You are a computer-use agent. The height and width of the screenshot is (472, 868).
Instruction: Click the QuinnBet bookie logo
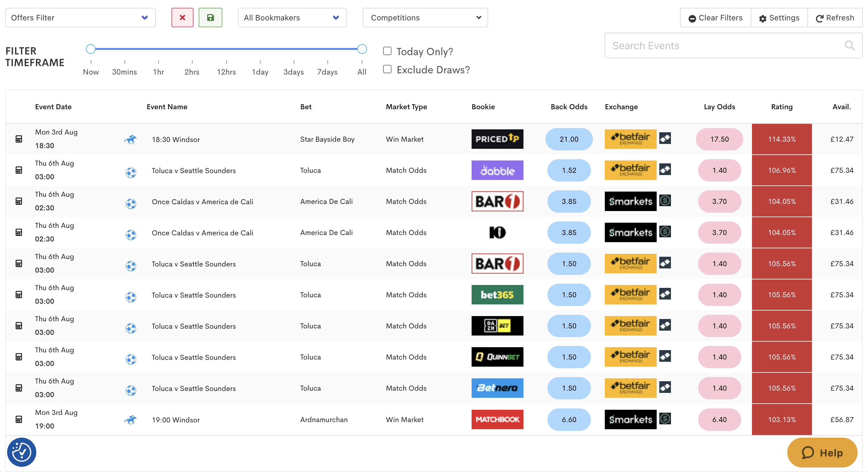tap(497, 357)
